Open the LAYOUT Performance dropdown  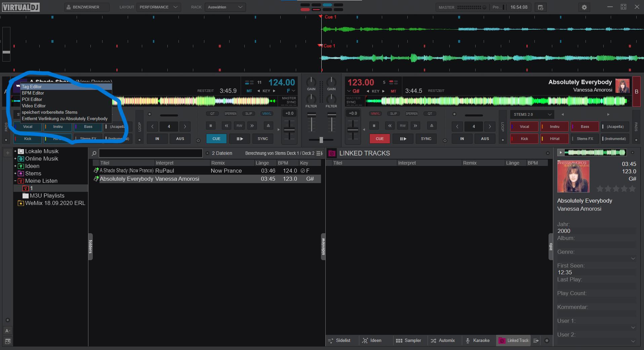[159, 7]
